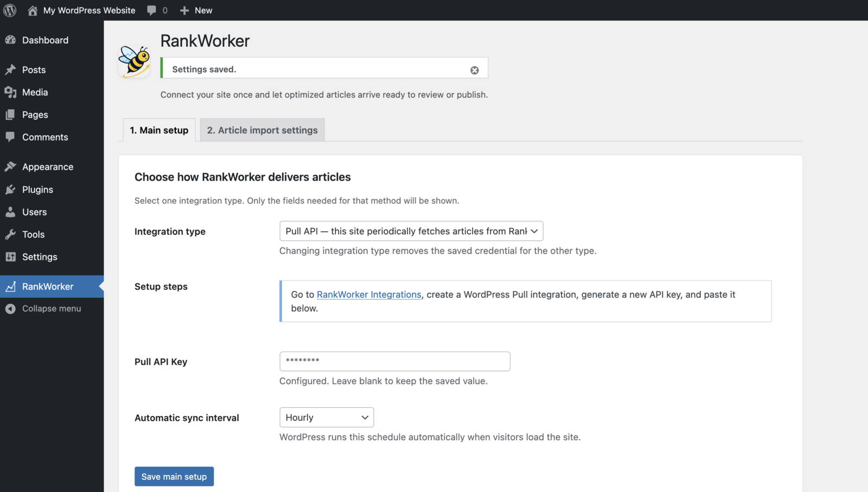Click the 'Connect your site once' description text

coord(324,94)
